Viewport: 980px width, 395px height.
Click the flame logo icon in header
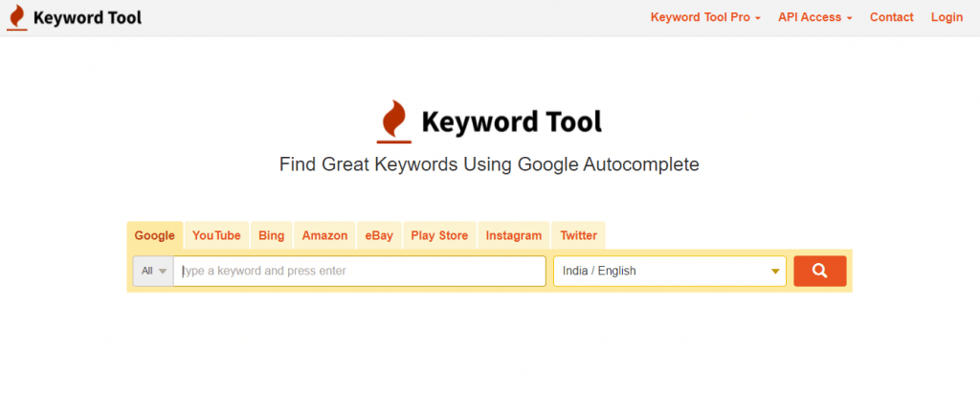click(16, 17)
